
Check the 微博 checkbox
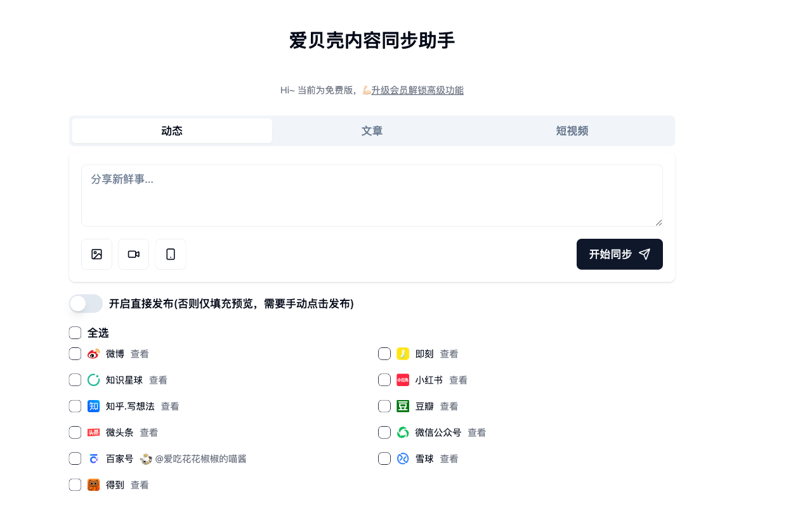(75, 354)
